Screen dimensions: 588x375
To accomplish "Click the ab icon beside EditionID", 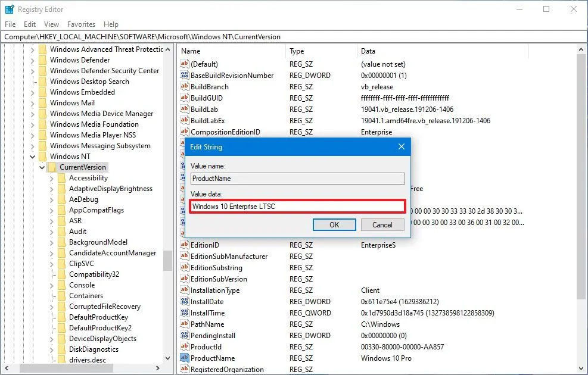I will coord(184,245).
